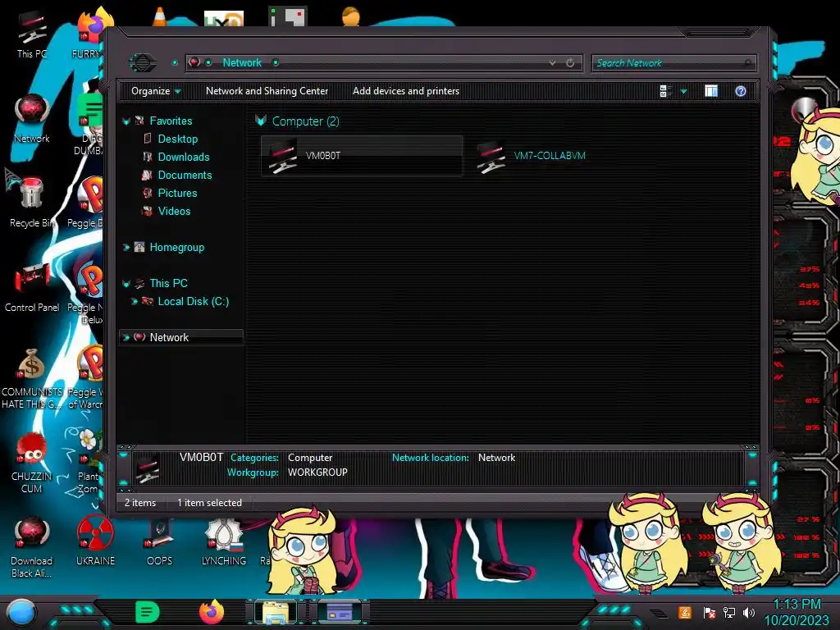
Task: Collapse the This PC tree node
Action: [126, 284]
